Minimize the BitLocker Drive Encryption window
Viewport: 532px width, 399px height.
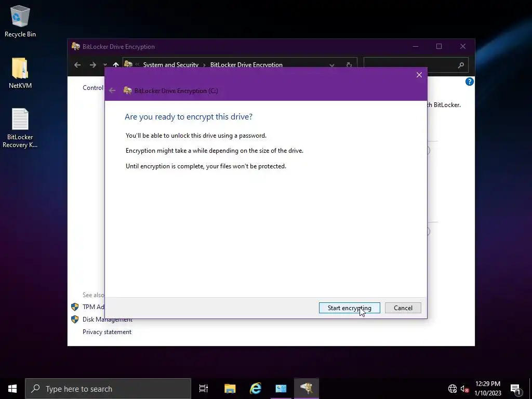point(415,46)
